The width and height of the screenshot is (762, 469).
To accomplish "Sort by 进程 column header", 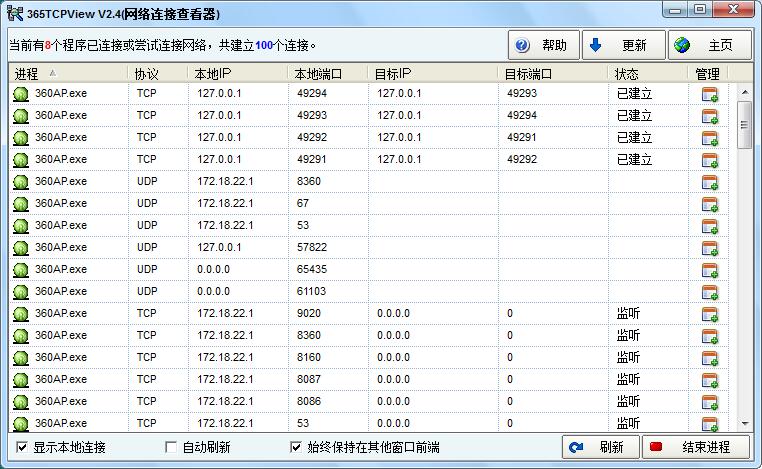I will coord(68,73).
